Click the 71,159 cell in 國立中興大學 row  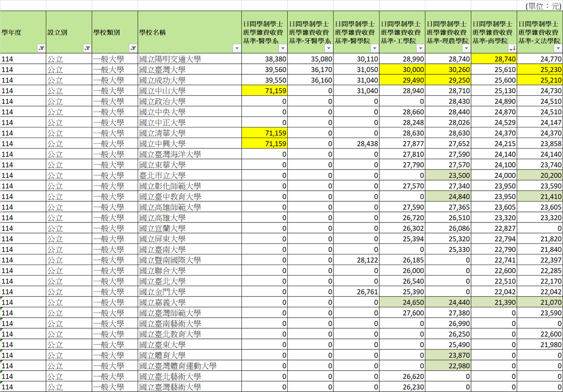click(x=265, y=143)
